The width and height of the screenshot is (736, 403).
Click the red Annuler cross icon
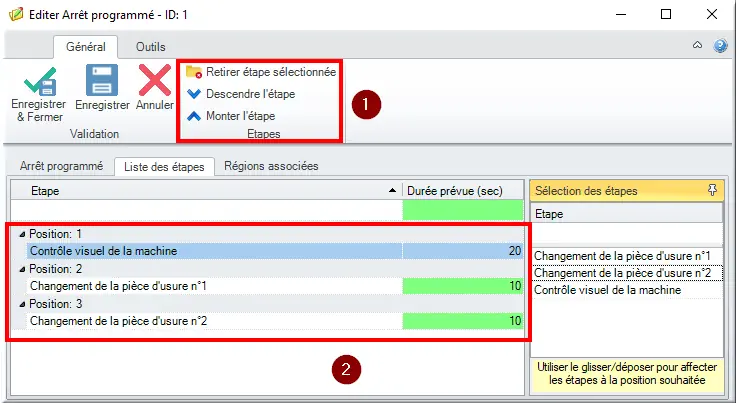[155, 80]
